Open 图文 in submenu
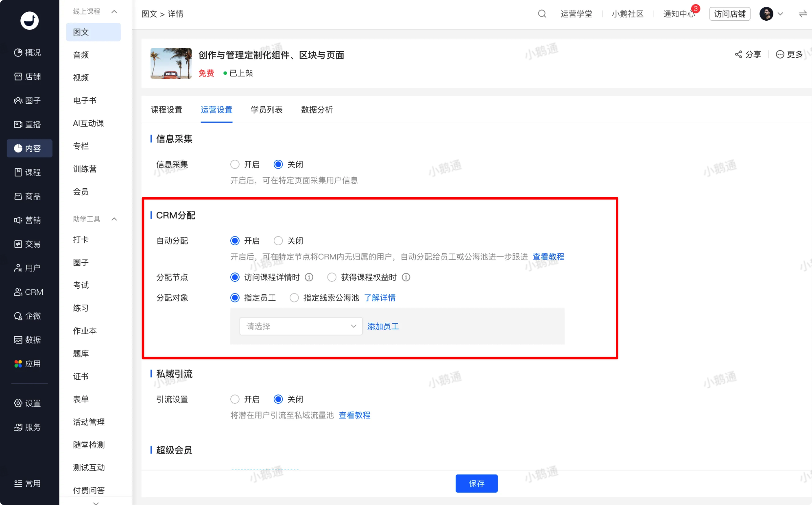812x505 pixels. [x=94, y=32]
